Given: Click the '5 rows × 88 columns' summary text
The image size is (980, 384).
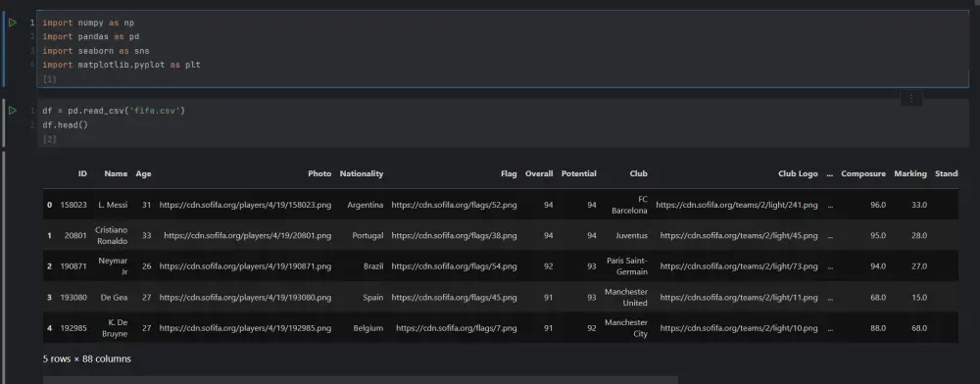Looking at the screenshot, I should [x=87, y=359].
